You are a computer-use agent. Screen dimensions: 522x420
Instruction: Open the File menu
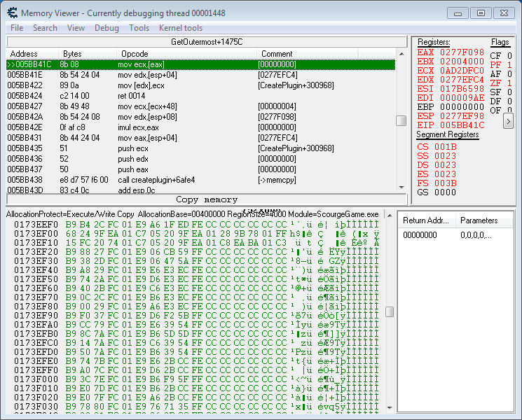pyautogui.click(x=17, y=28)
